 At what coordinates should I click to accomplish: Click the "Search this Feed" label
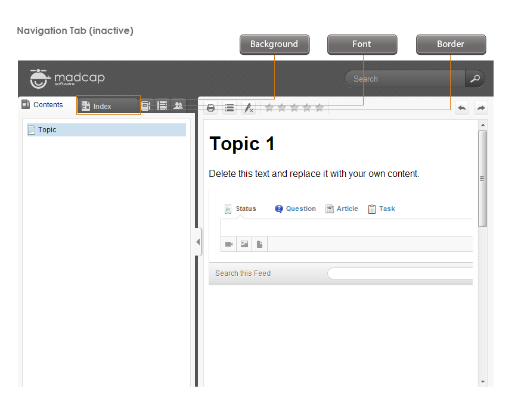pyautogui.click(x=243, y=273)
